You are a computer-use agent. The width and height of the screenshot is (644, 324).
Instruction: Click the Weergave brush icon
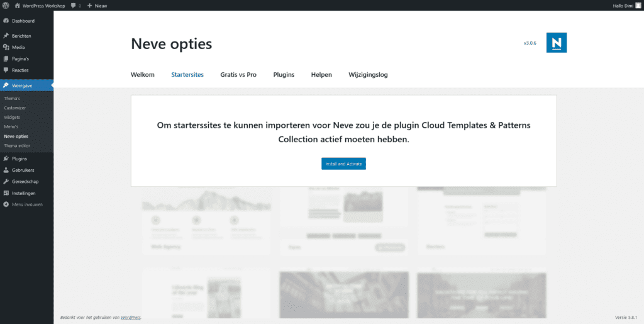[x=6, y=86]
